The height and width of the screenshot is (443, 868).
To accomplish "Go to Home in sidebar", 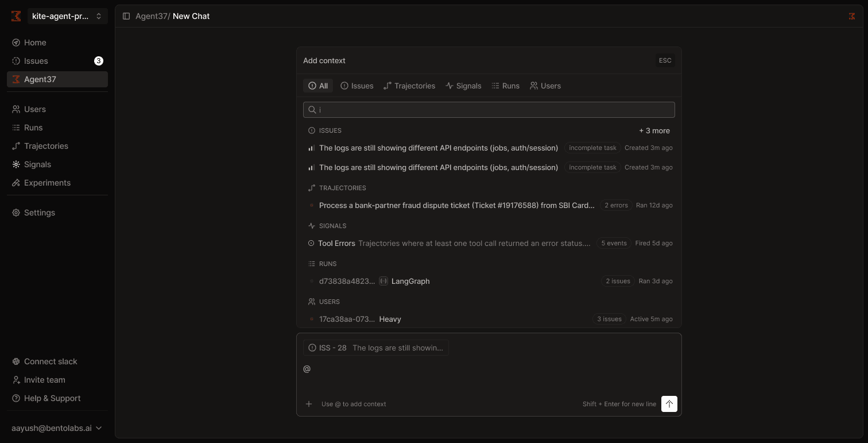I will (57, 43).
